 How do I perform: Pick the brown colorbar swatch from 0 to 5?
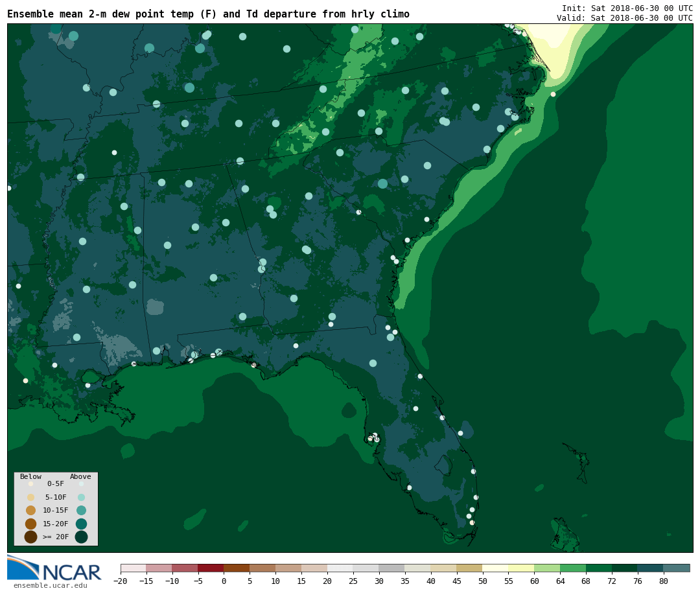tap(237, 568)
